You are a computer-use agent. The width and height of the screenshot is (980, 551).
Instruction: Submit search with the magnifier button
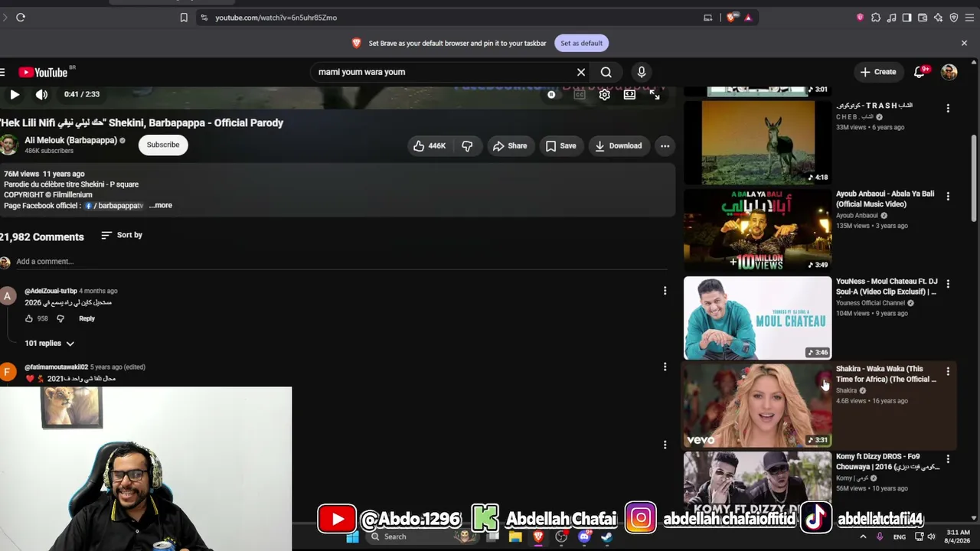606,72
